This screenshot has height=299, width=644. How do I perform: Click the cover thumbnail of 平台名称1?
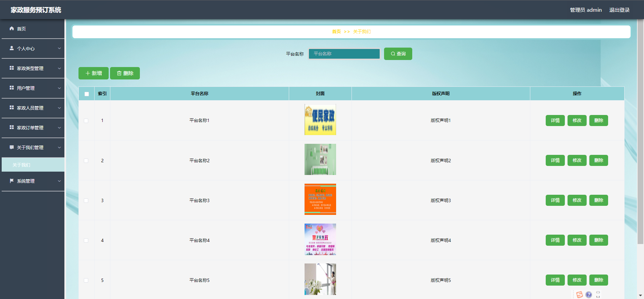point(320,120)
